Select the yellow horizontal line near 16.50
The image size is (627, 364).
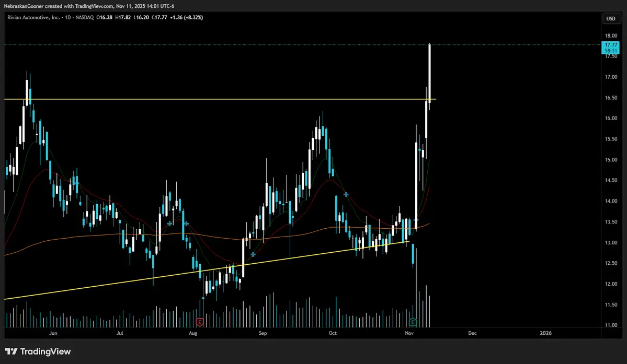pos(220,99)
